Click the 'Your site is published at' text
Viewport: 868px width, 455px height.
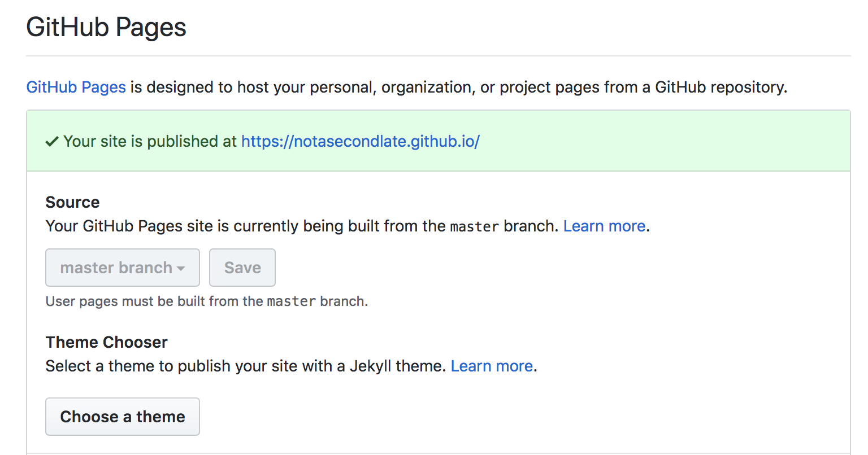click(x=150, y=141)
